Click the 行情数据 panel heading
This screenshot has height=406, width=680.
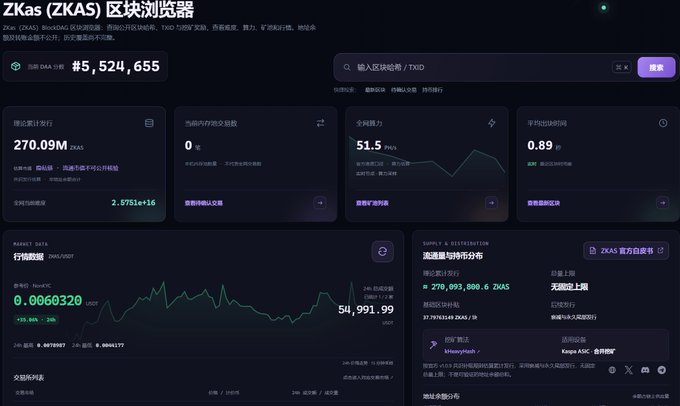29,257
